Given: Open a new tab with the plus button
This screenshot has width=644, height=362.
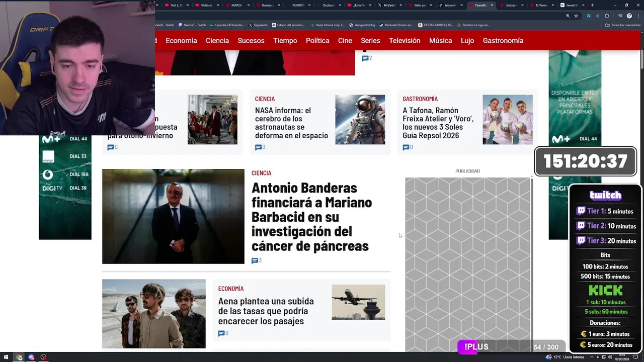Looking at the screenshot, I should coord(592,5).
